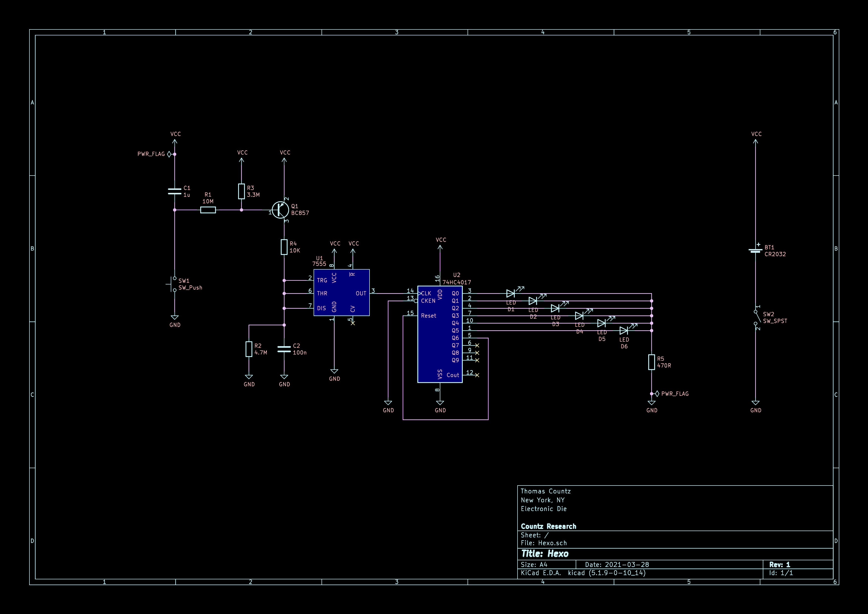The height and width of the screenshot is (614, 868).
Task: Click the 'CLK' pin label on U2
Action: [426, 294]
